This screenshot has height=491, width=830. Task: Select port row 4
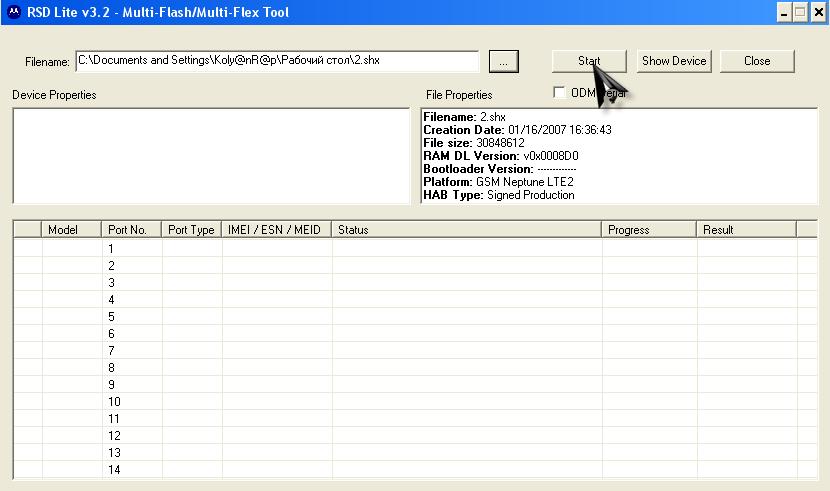coord(415,299)
